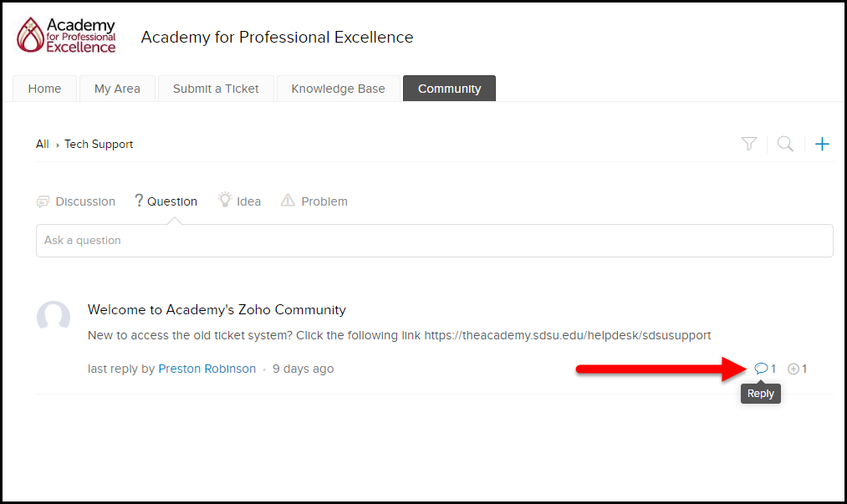This screenshot has width=847, height=504.
Task: Click the blue plus add-topic icon
Action: pyautogui.click(x=822, y=144)
